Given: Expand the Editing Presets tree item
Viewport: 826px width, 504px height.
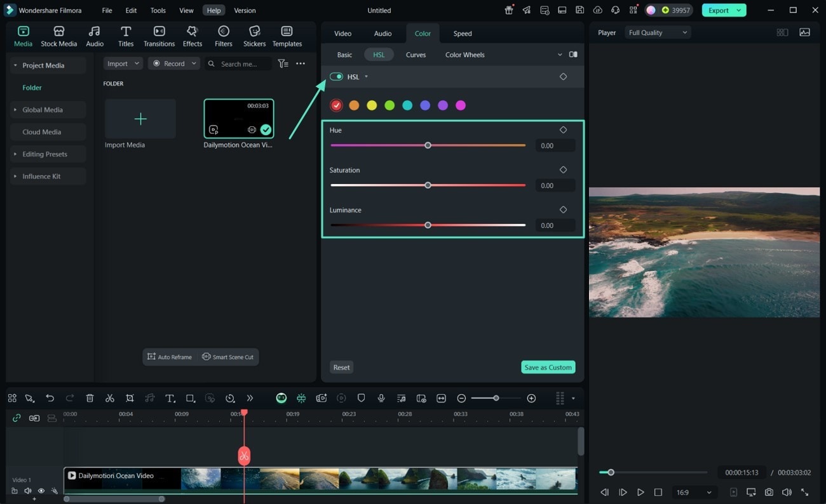Looking at the screenshot, I should (x=15, y=154).
